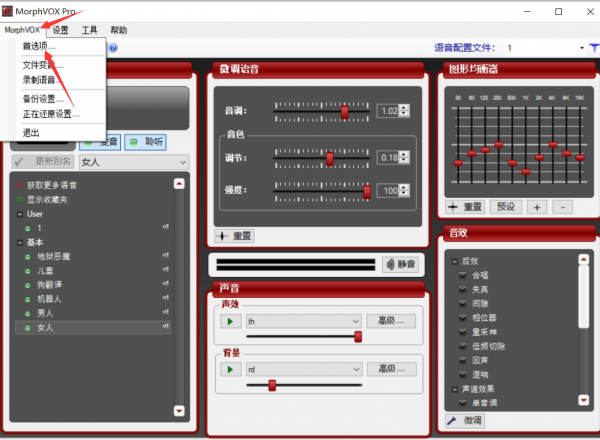This screenshot has width=600, height=440.
Task: Select voice 1 under User
Action: (x=39, y=228)
